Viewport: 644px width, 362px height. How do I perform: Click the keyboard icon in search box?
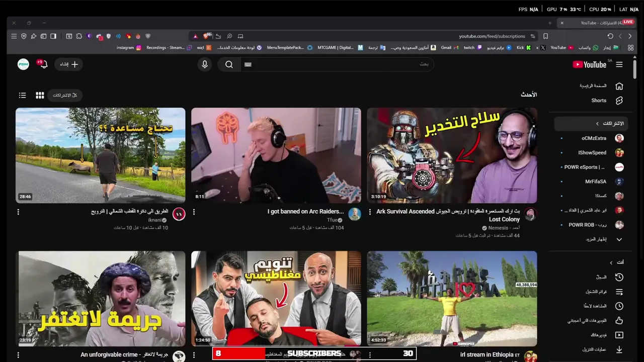[x=248, y=64]
